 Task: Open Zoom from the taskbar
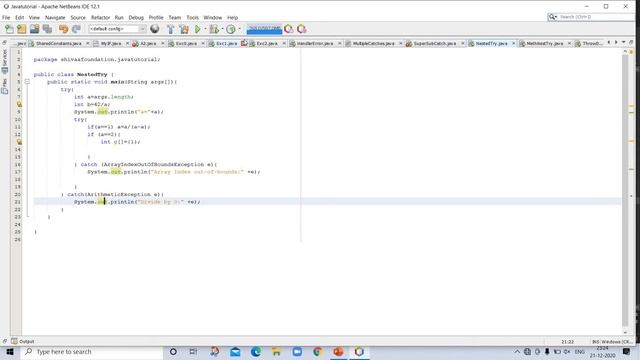click(297, 352)
